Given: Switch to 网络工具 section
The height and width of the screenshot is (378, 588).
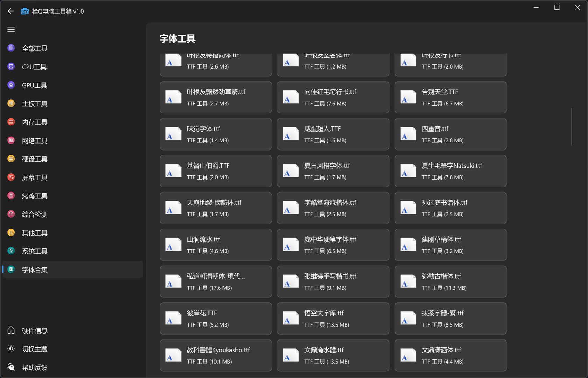Looking at the screenshot, I should coord(34,141).
